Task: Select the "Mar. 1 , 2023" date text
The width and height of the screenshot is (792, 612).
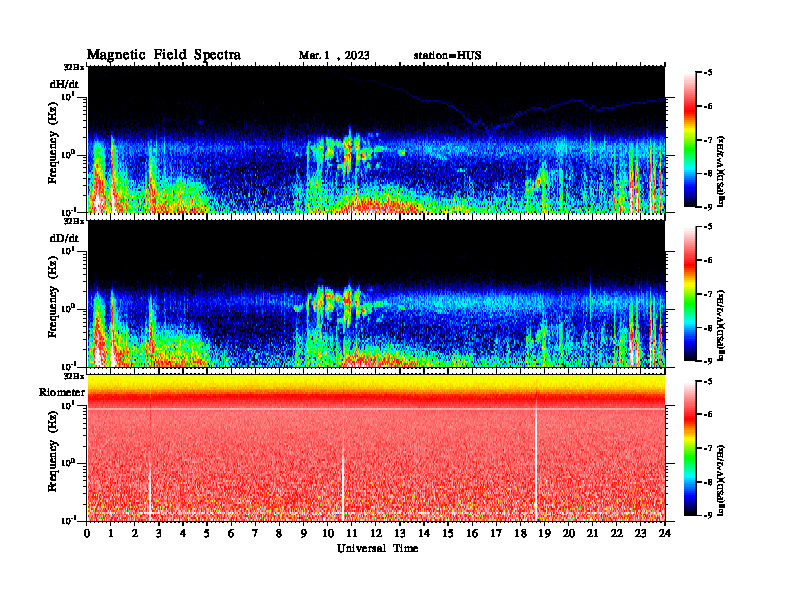Action: click(334, 56)
